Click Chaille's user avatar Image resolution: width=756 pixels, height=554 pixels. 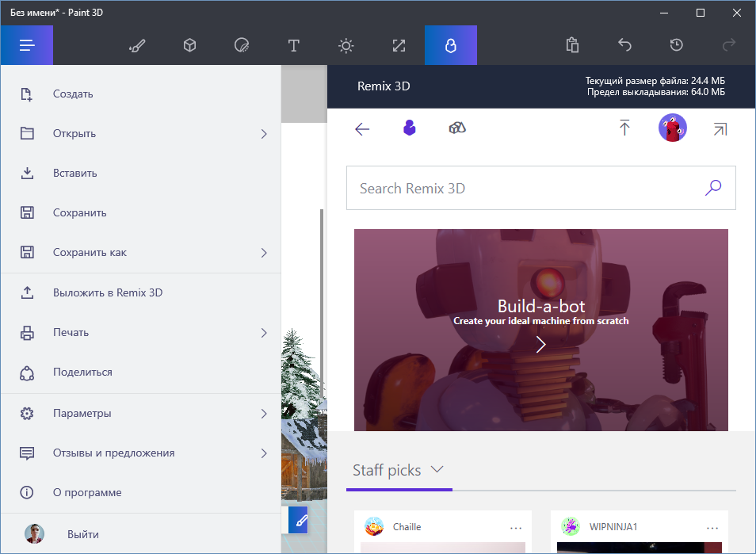click(x=374, y=526)
